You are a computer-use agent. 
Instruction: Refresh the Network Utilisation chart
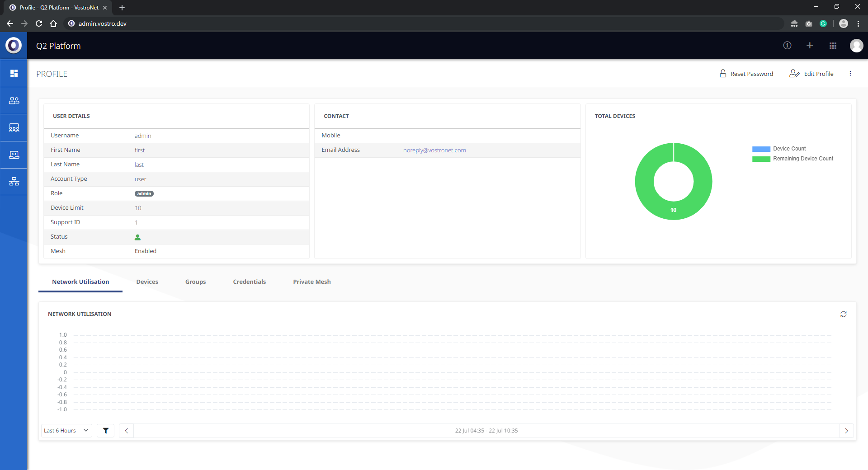pyautogui.click(x=843, y=314)
